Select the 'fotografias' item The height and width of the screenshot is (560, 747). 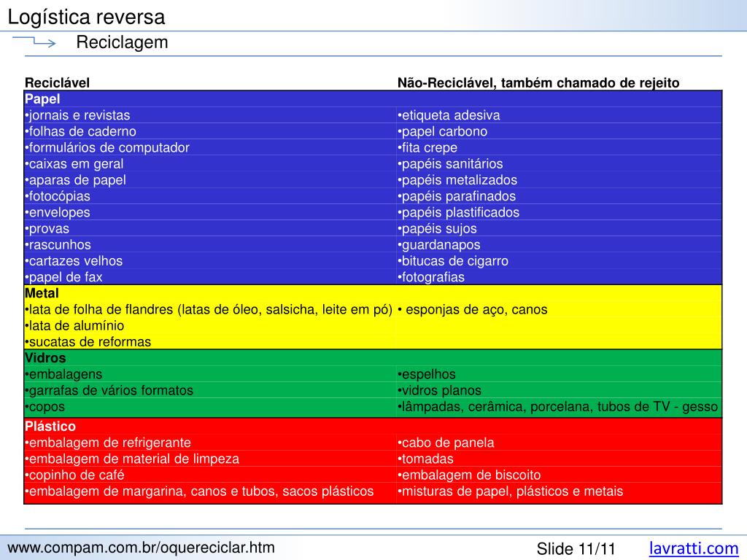coord(431,277)
